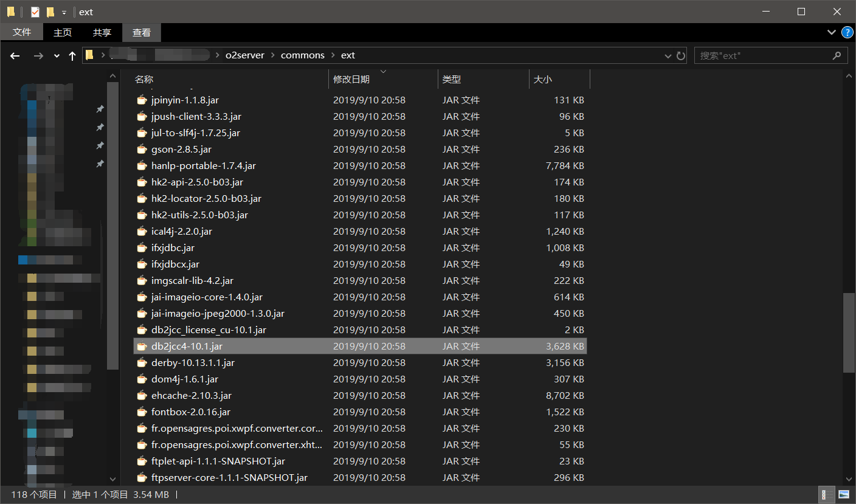Select the derby-10.13.1.1.jar file
The width and height of the screenshot is (856, 504).
click(x=193, y=362)
